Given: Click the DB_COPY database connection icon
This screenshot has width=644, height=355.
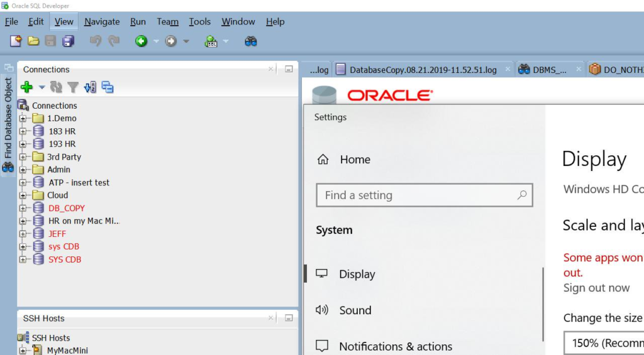Looking at the screenshot, I should [x=38, y=208].
